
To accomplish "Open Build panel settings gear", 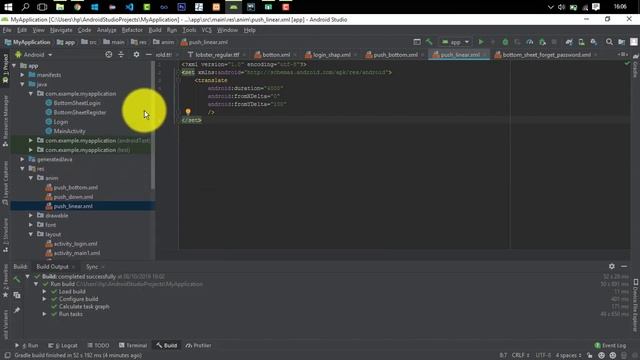I will coord(611,266).
